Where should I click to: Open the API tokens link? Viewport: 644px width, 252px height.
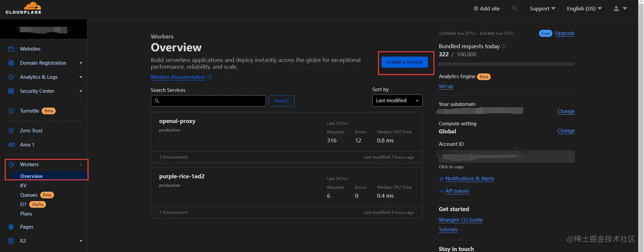[457, 191]
